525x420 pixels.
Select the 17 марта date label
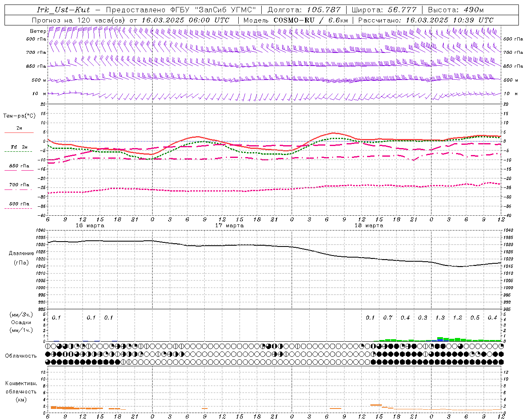tap(229, 226)
